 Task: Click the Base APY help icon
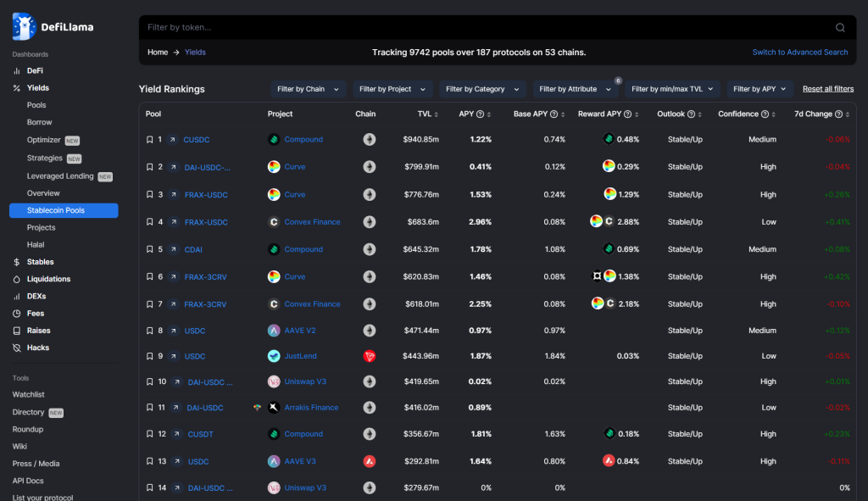[554, 114]
